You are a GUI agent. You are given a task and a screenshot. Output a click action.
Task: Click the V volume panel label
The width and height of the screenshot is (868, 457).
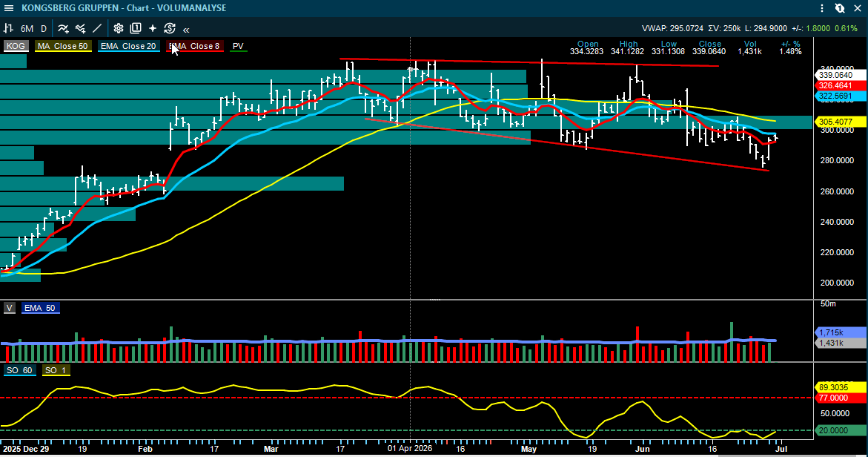10,308
